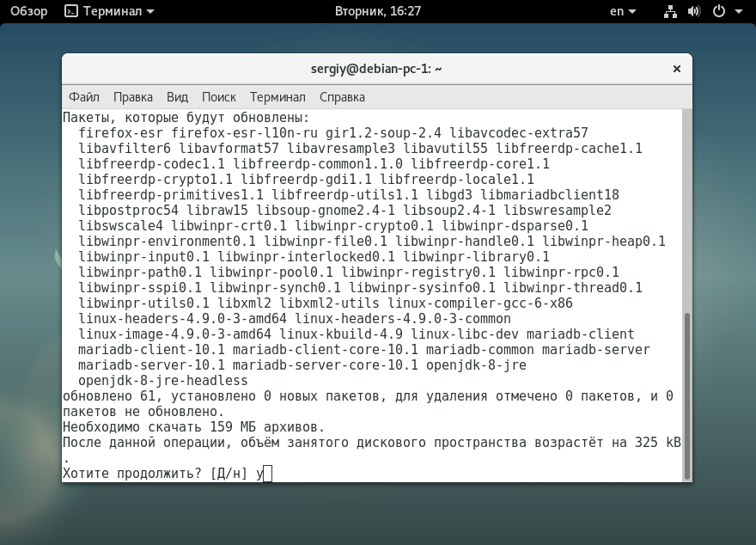
Task: Expand the Терминал app menu in top bar
Action: (119, 11)
